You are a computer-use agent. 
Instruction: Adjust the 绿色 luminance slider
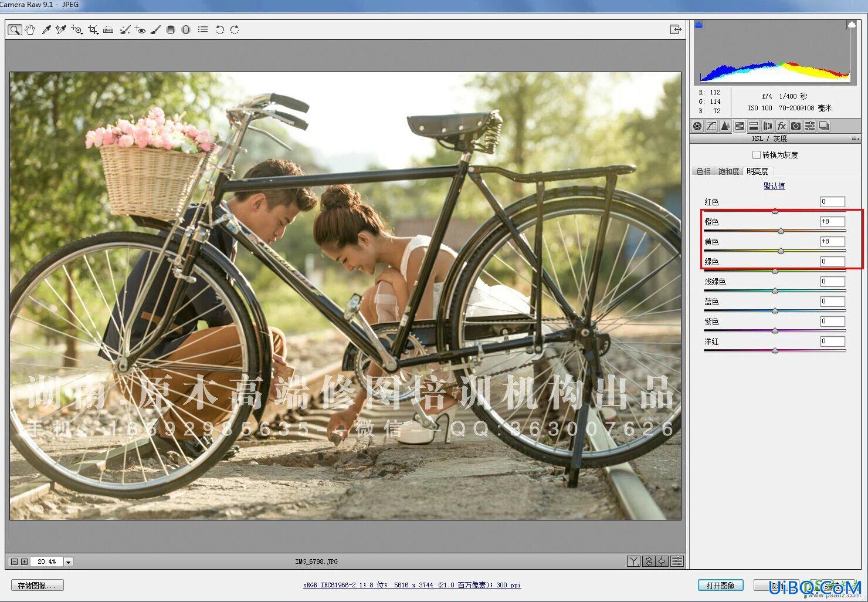[x=775, y=271]
